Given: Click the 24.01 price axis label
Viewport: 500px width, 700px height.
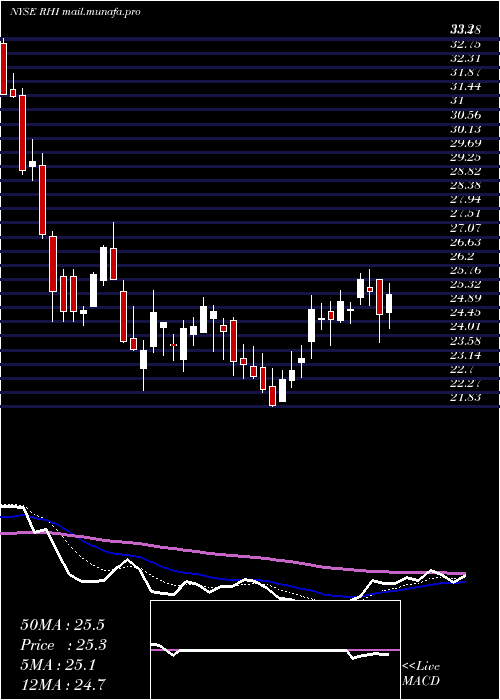Looking at the screenshot, I should click(x=465, y=326).
